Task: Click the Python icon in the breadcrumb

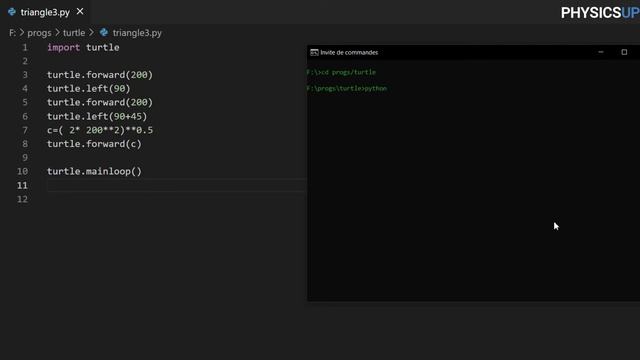Action: (104, 32)
